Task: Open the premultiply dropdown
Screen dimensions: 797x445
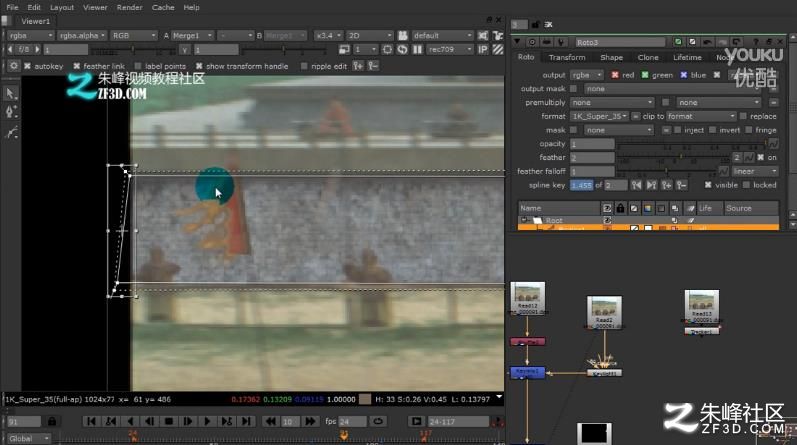Action: [611, 103]
